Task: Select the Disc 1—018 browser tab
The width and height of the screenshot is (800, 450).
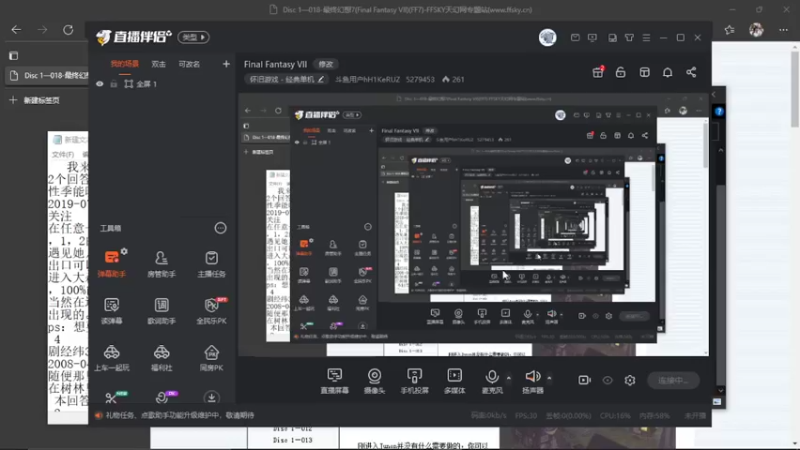Action: (48, 76)
